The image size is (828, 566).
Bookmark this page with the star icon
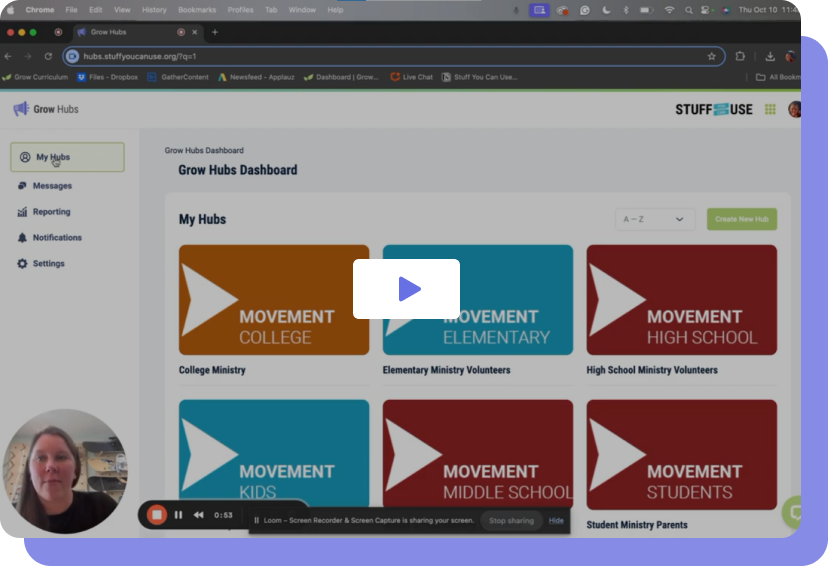(x=711, y=56)
